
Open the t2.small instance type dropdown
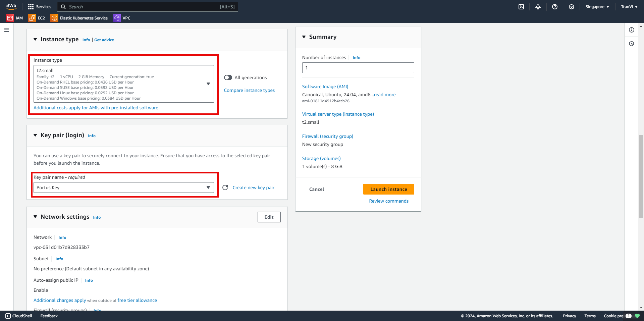123,84
